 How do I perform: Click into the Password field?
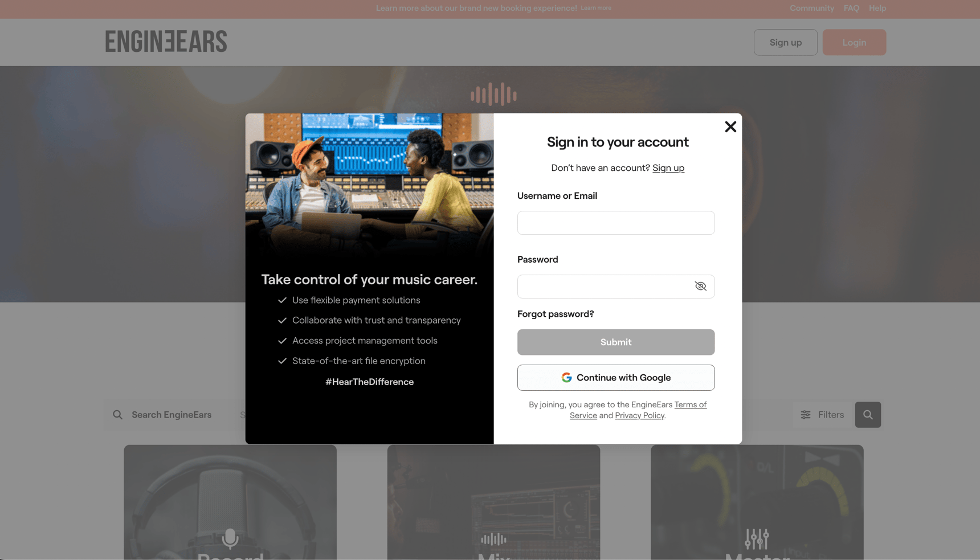604,287
